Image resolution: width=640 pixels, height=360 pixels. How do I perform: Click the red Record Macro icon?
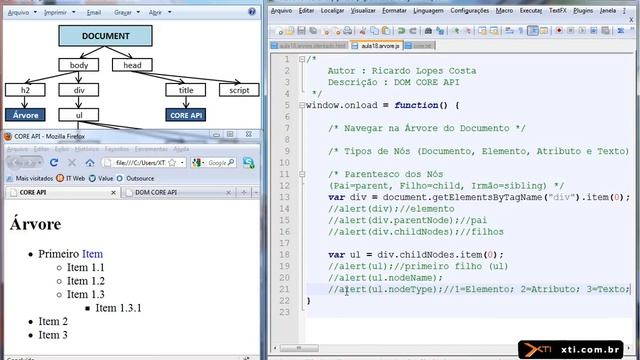[x=559, y=31]
